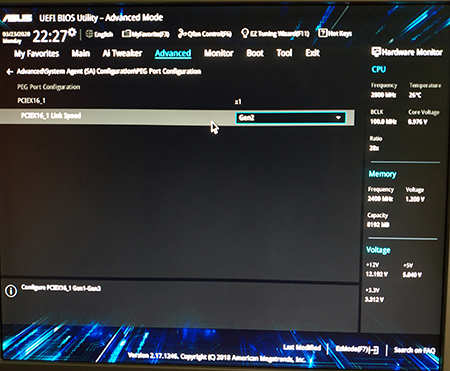Click the settings gear next to the clock
The height and width of the screenshot is (371, 450).
(x=72, y=33)
